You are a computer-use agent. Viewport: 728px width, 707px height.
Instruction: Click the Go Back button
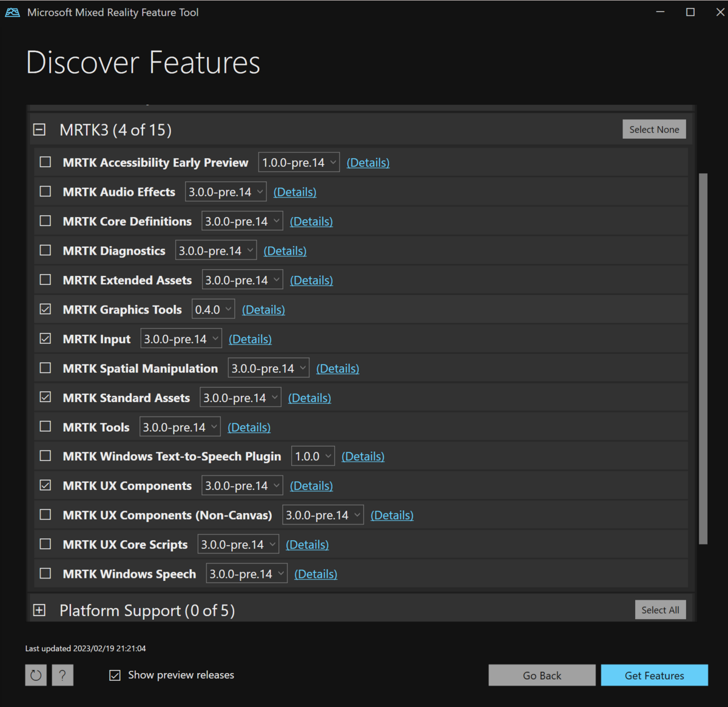[x=542, y=675]
